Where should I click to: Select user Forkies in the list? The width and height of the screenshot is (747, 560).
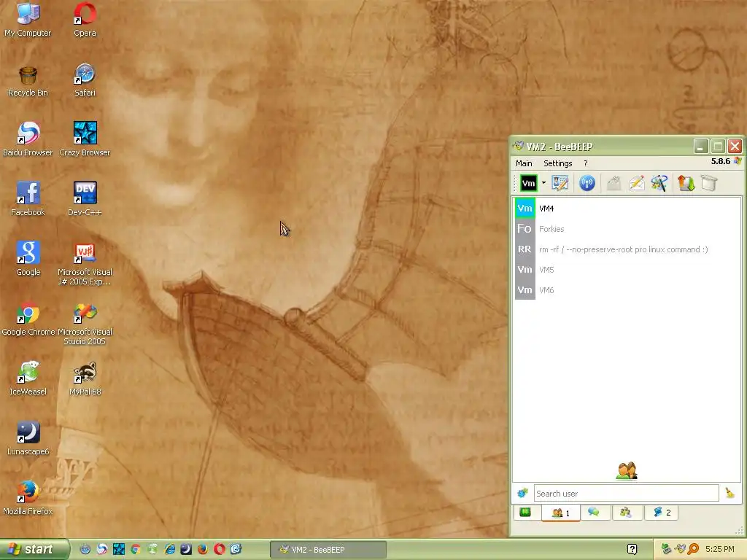[627, 229]
